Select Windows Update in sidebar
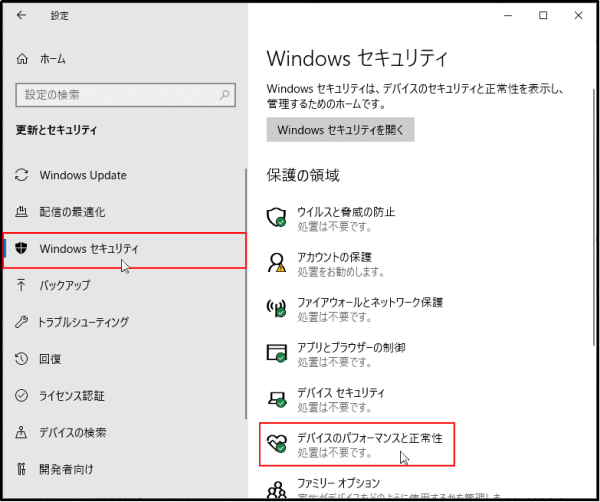Image resolution: width=600 pixels, height=502 pixels. [x=83, y=175]
